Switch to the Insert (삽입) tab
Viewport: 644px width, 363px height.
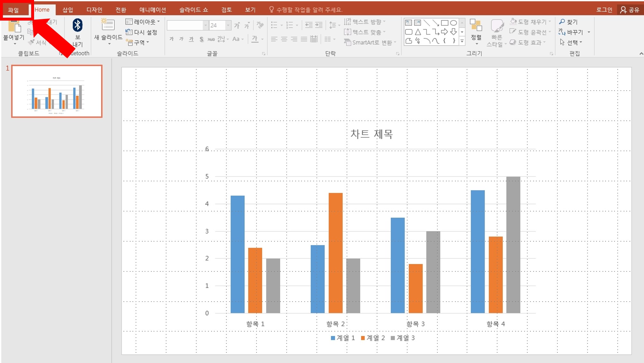(67, 10)
